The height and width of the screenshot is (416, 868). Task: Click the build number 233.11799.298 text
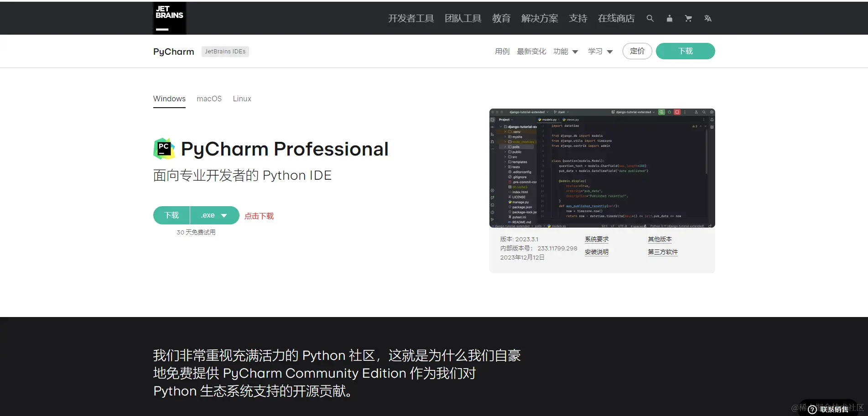557,248
